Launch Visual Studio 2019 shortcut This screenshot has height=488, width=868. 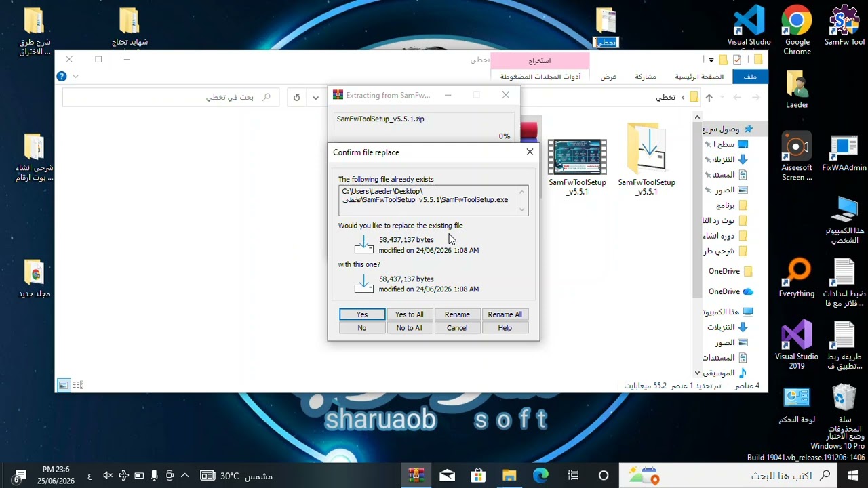point(797,345)
